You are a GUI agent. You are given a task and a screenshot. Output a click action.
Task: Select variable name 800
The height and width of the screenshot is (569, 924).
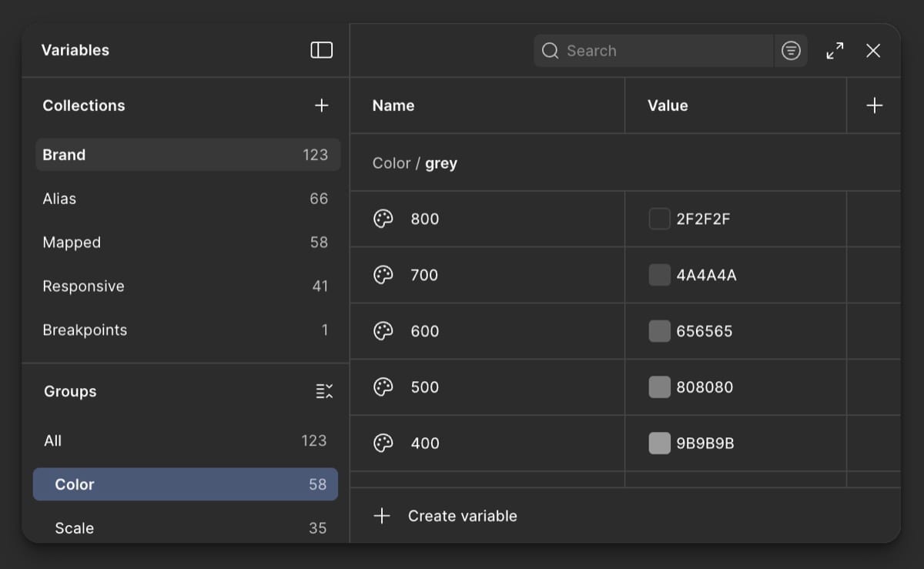point(425,219)
